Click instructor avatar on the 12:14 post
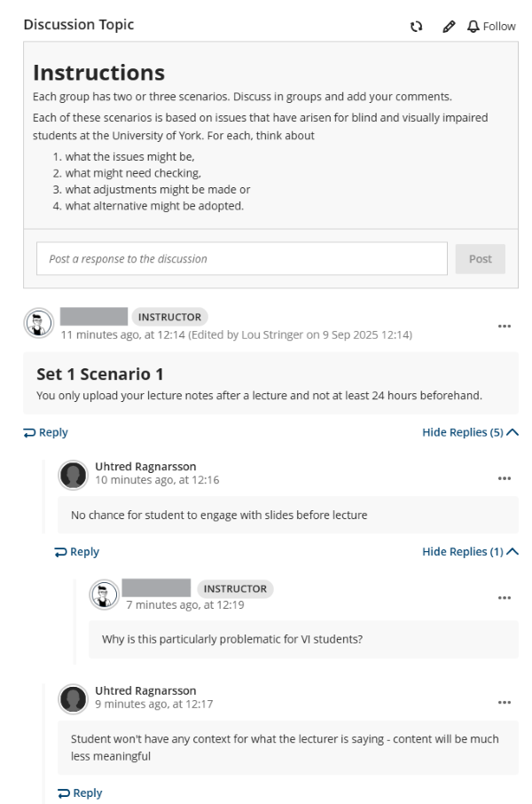Screen dimensions: 532x804 coord(38,324)
